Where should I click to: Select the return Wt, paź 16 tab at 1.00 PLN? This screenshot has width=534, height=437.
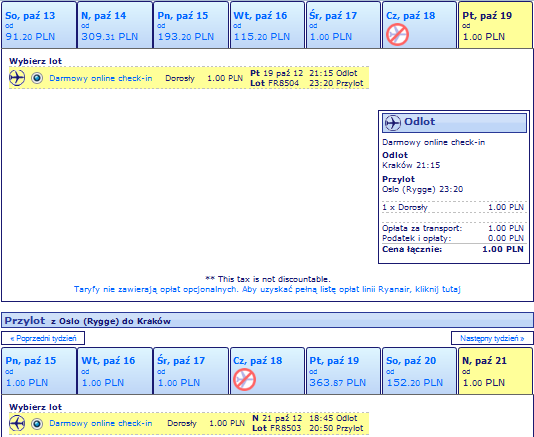tap(115, 371)
